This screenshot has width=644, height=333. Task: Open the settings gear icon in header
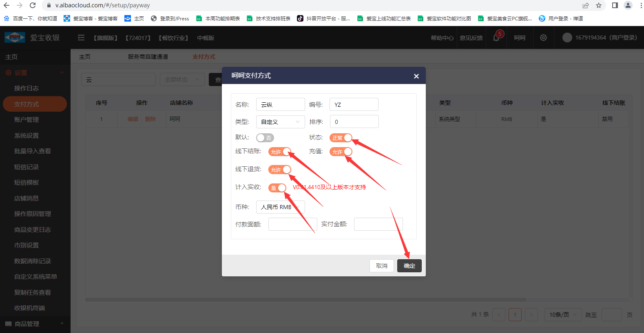[x=543, y=37]
